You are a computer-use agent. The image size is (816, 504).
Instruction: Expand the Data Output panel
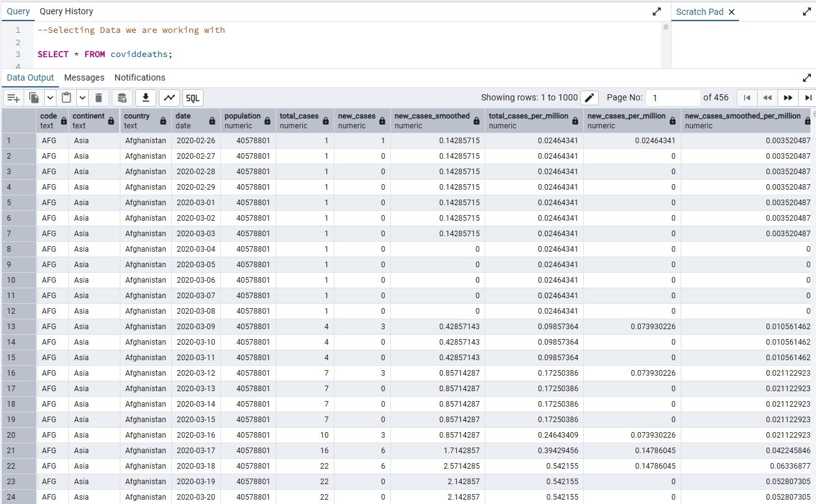coord(807,78)
